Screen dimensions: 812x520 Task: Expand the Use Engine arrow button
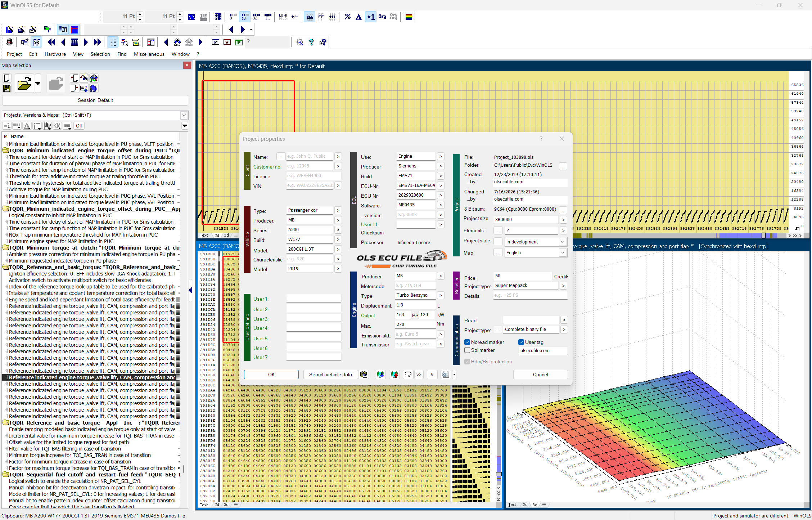441,156
